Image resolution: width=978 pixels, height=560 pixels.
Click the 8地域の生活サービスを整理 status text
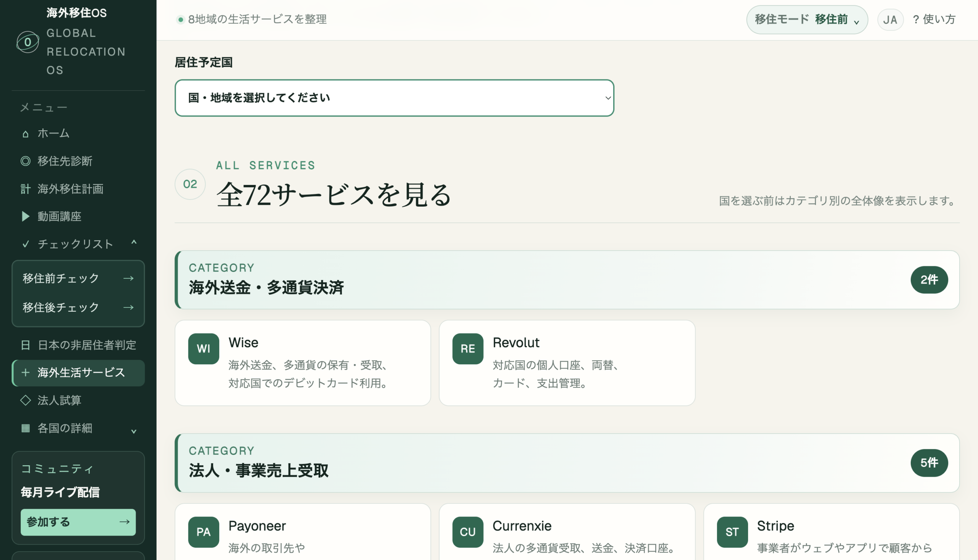click(257, 19)
